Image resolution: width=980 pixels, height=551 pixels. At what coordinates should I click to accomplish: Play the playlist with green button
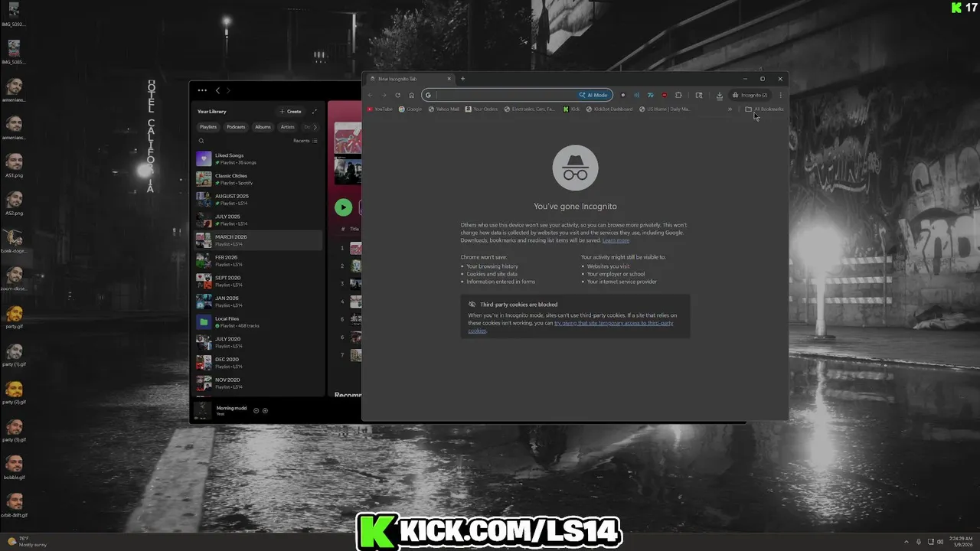click(x=343, y=207)
